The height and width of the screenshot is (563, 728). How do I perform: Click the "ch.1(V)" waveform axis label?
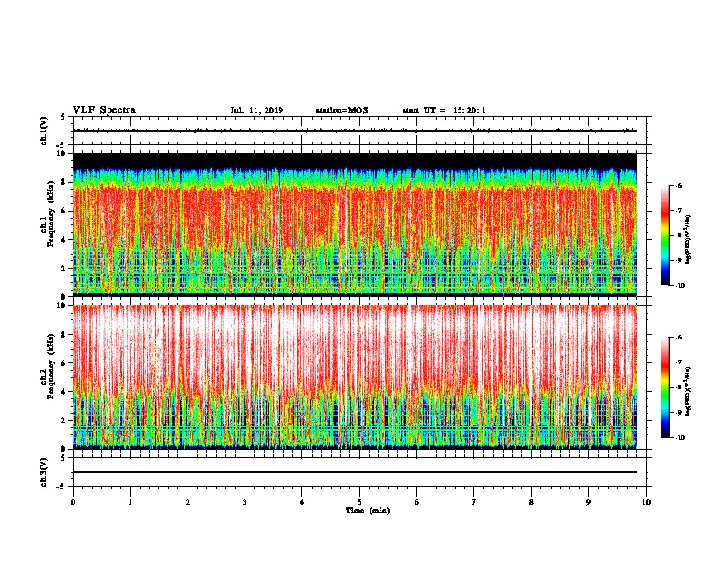click(44, 131)
